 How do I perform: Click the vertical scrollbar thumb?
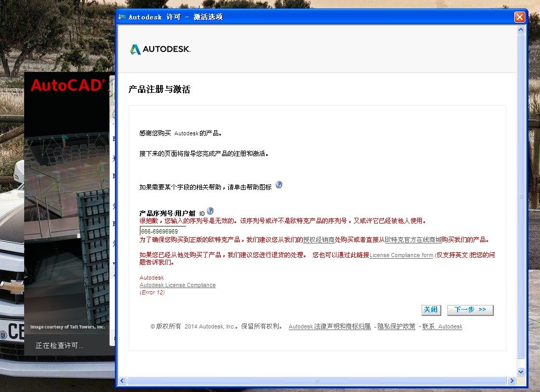tap(521, 196)
